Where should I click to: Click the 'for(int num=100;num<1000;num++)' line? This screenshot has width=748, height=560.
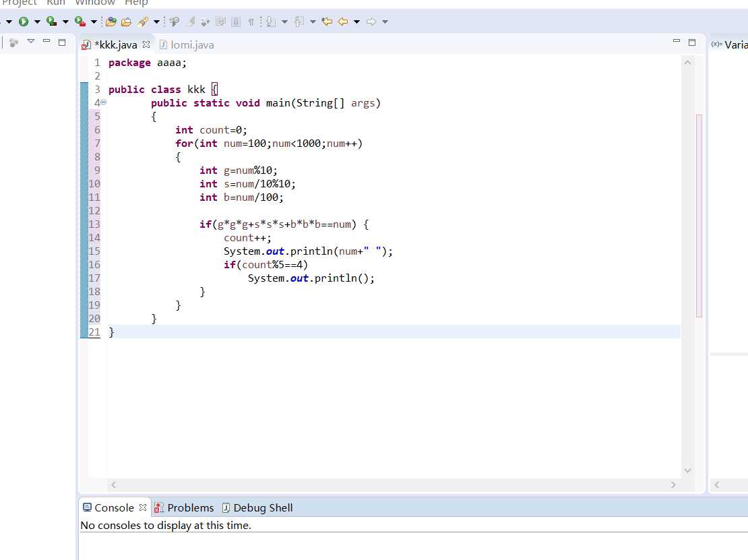(269, 143)
